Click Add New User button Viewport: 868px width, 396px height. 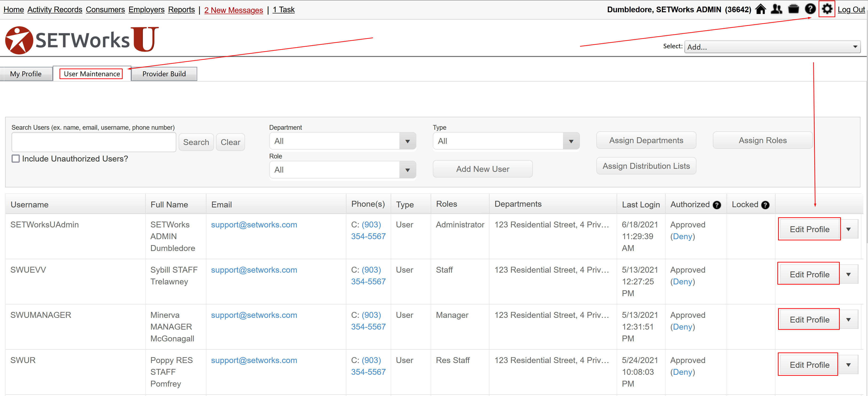point(482,169)
